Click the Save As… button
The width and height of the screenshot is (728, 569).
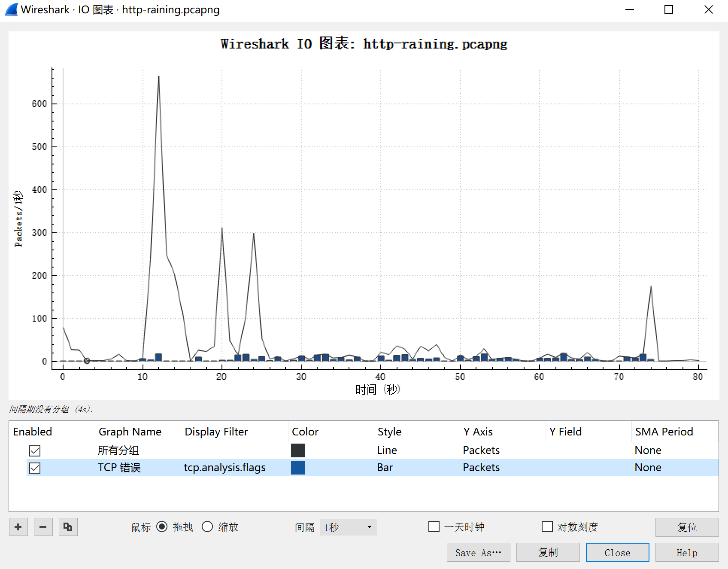click(478, 552)
